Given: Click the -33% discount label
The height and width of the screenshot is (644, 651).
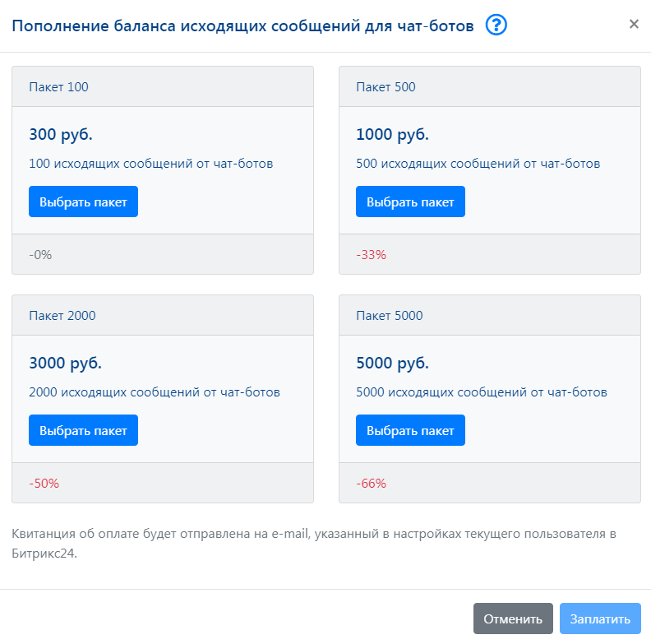Looking at the screenshot, I should point(372,255).
